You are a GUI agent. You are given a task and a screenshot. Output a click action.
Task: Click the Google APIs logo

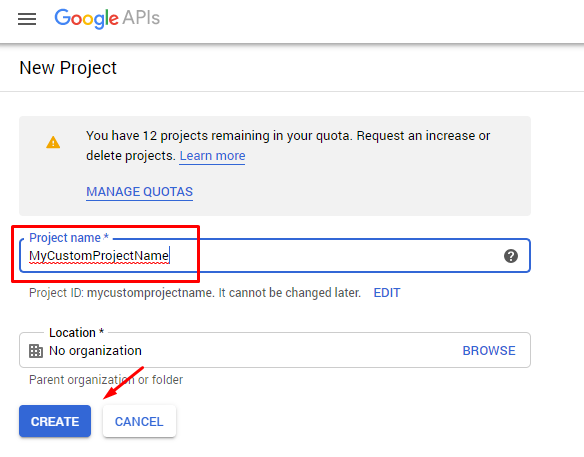tap(107, 18)
